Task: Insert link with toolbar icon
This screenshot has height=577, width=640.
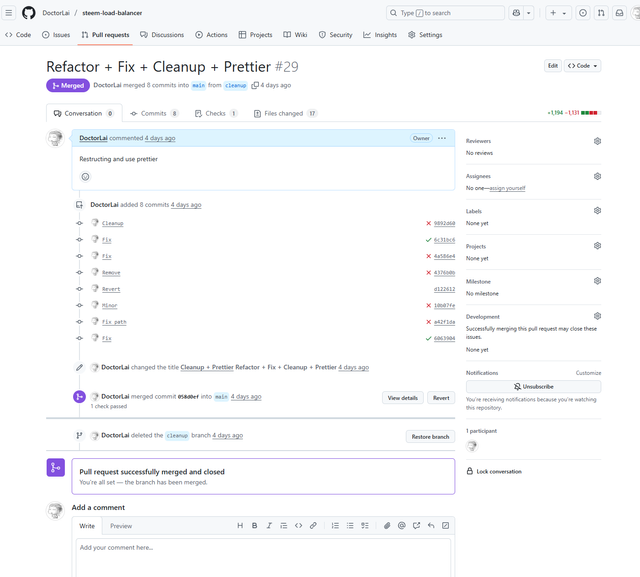Action: click(313, 526)
